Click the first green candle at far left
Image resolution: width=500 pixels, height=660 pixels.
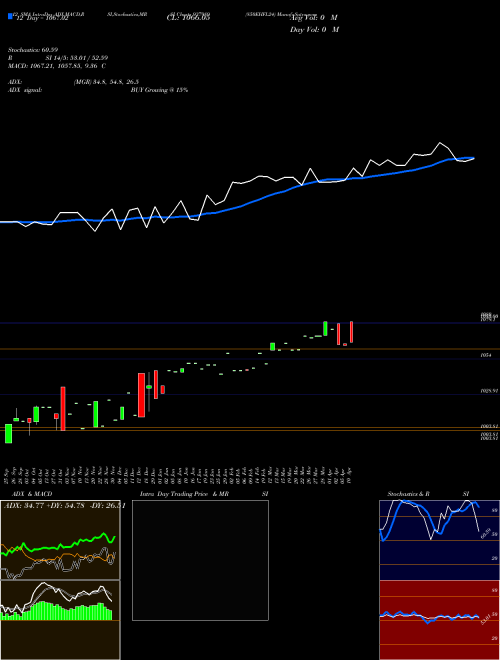coord(8,434)
